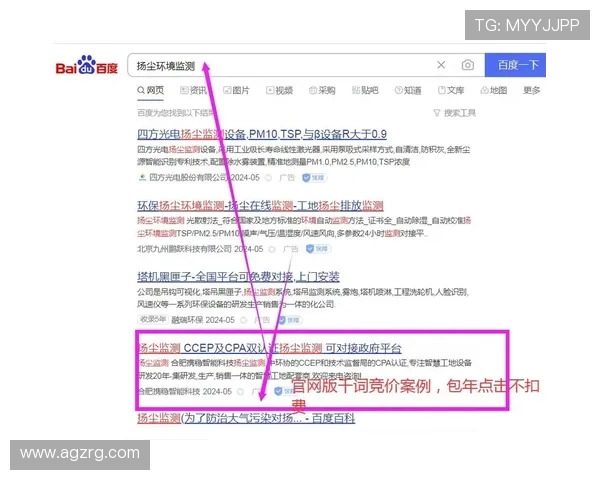This screenshot has width=600, height=480.
Task: Clear the search box with the X icon
Action: (441, 65)
